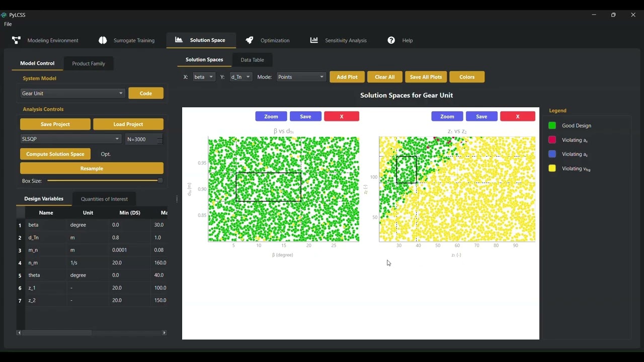This screenshot has height=362, width=644.
Task: Click the PyLCSS app icon in title bar
Action: coord(4,15)
